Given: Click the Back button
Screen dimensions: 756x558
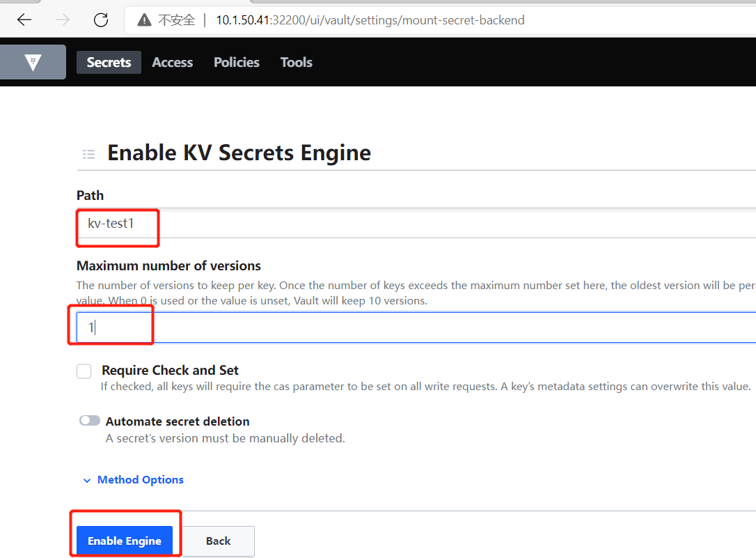Looking at the screenshot, I should [218, 541].
